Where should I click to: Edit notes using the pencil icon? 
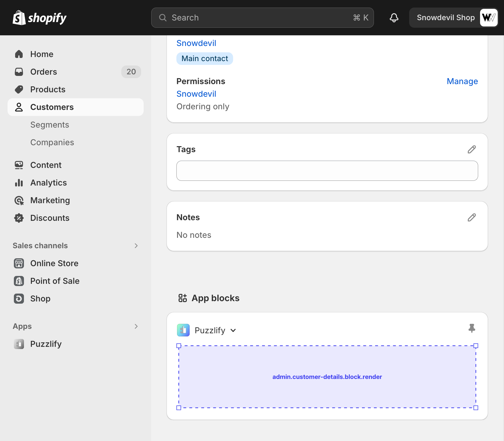(x=472, y=217)
